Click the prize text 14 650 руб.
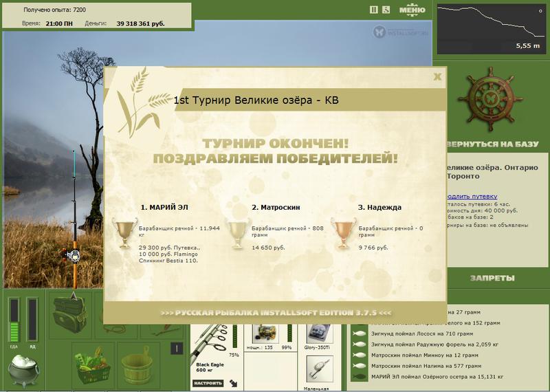550x392 pixels. [x=268, y=248]
